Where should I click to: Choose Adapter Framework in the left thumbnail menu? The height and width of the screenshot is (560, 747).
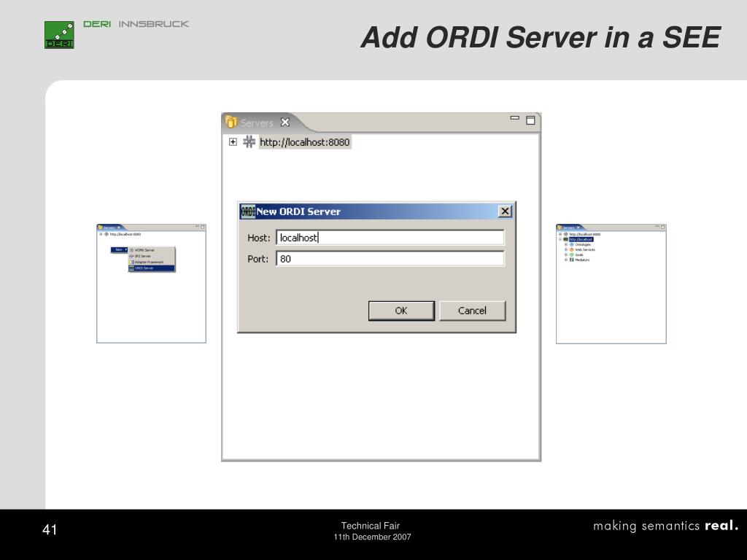coord(152,262)
